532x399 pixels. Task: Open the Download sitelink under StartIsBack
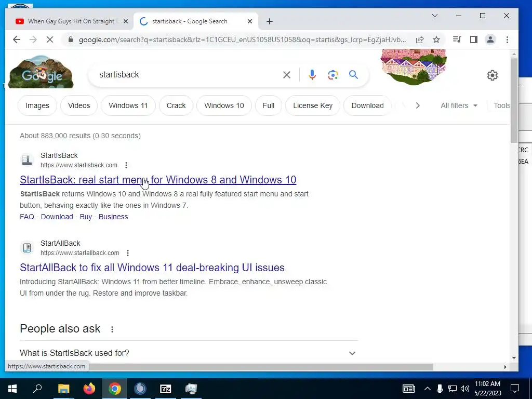[x=57, y=217]
